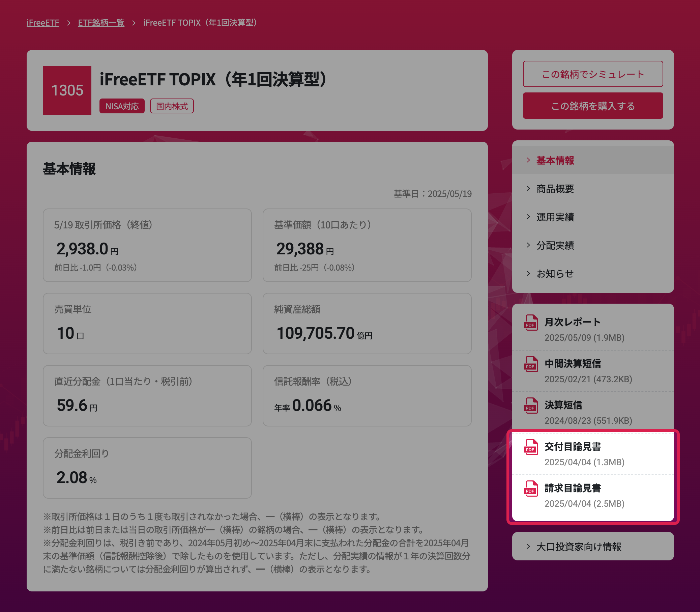
Task: Click 2025/04/04 (1.3MB) file info
Action: (584, 462)
